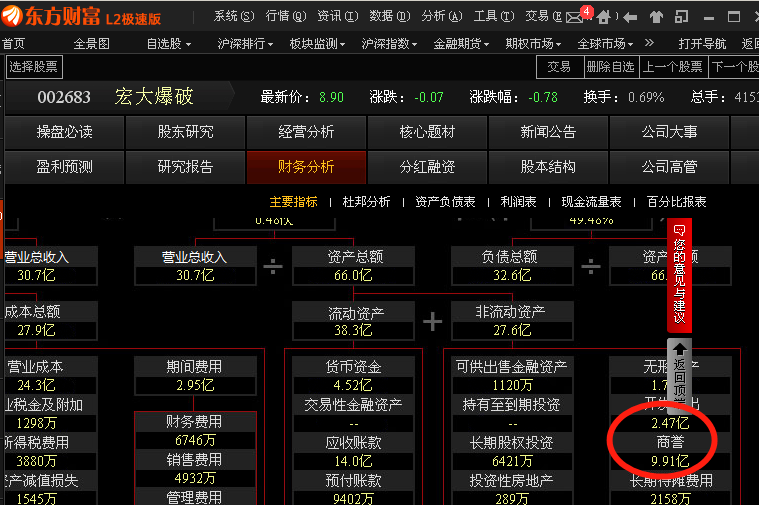759x505 pixels.
Task: Go to 首页 in navigation bar
Action: [13, 44]
